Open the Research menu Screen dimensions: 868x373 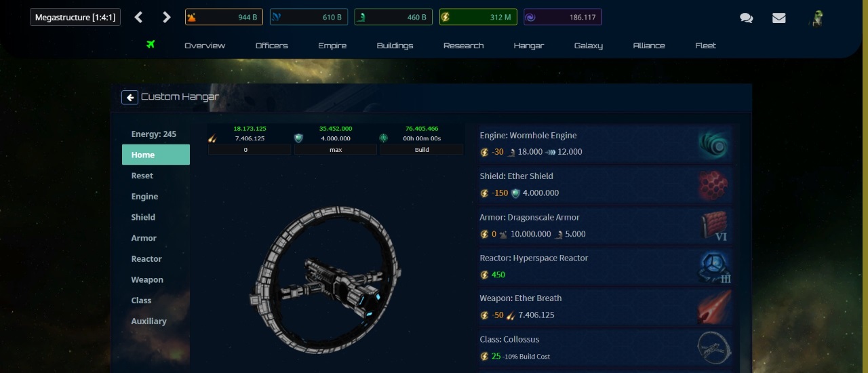coord(464,45)
